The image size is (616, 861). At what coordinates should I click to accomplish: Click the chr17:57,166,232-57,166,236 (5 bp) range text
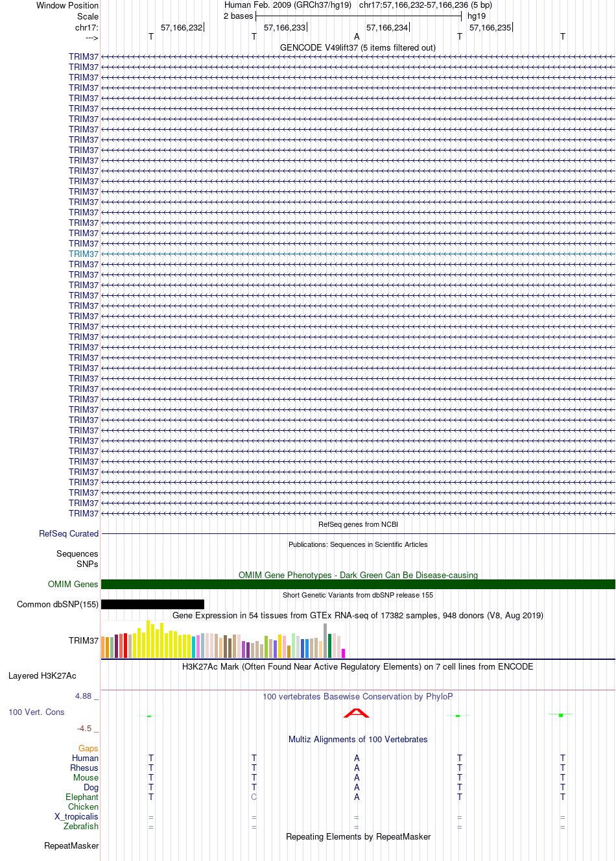425,5
